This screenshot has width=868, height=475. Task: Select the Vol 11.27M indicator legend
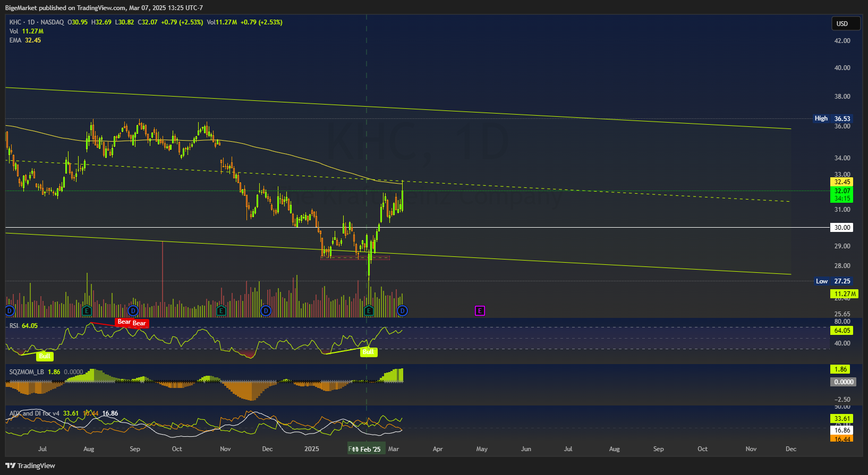[x=27, y=31]
